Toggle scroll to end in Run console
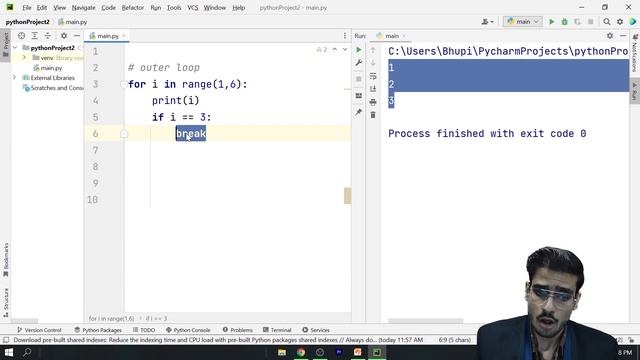The width and height of the screenshot is (640, 360). tap(373, 89)
